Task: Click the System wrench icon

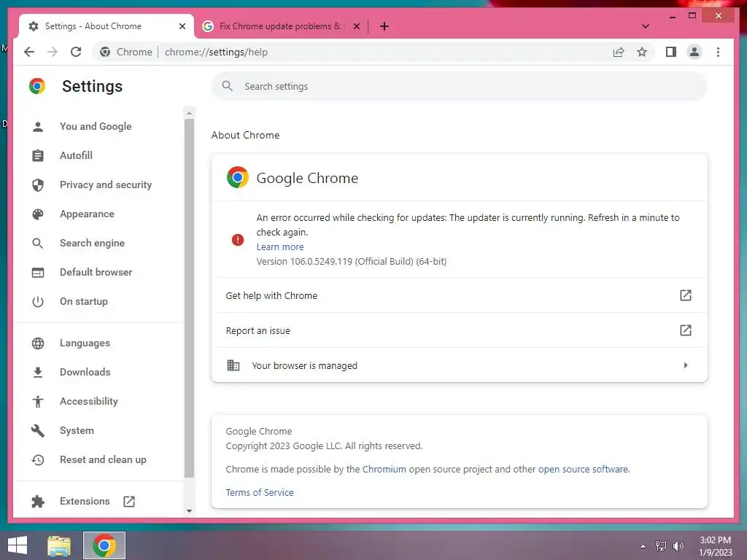Action: click(x=38, y=430)
